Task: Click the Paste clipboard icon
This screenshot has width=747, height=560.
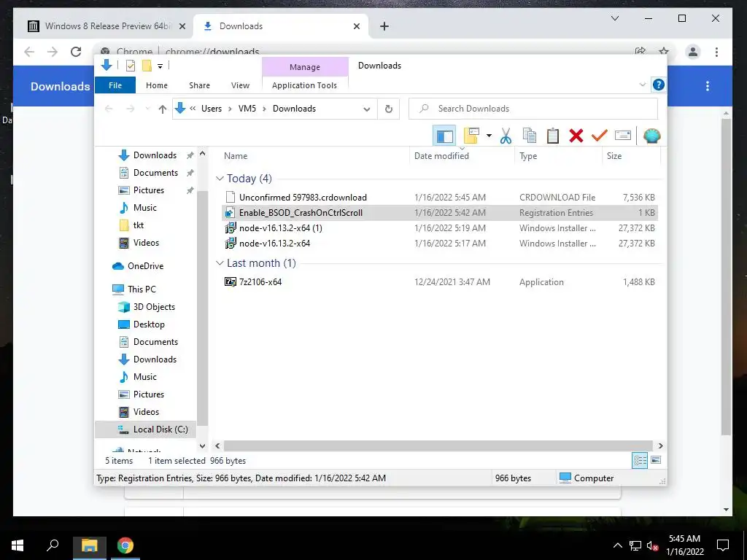Action: [x=553, y=136]
